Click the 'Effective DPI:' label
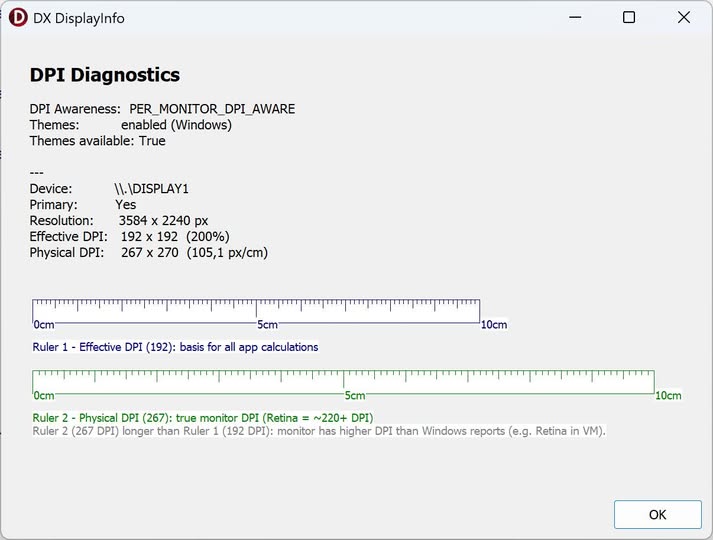The height and width of the screenshot is (540, 713). 69,237
